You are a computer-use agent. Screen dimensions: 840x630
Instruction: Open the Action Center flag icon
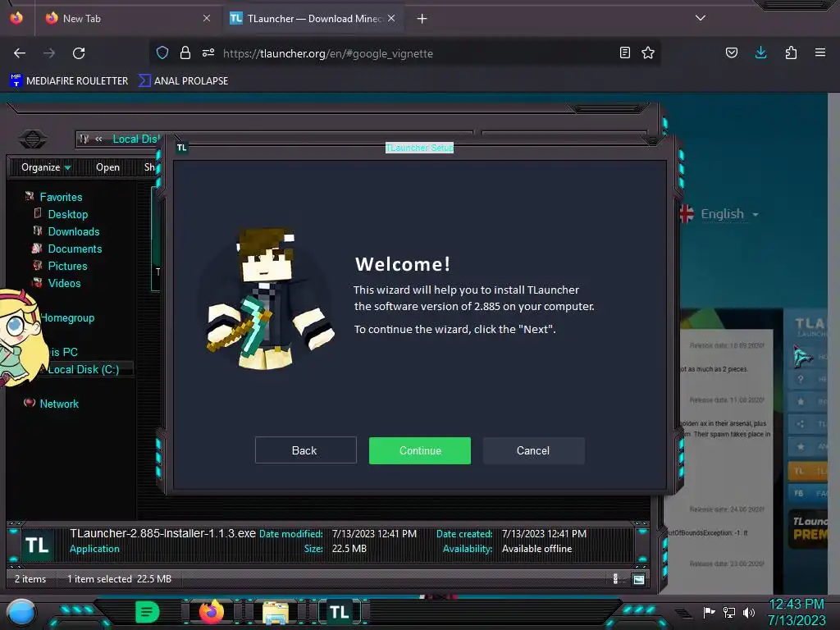(x=709, y=612)
